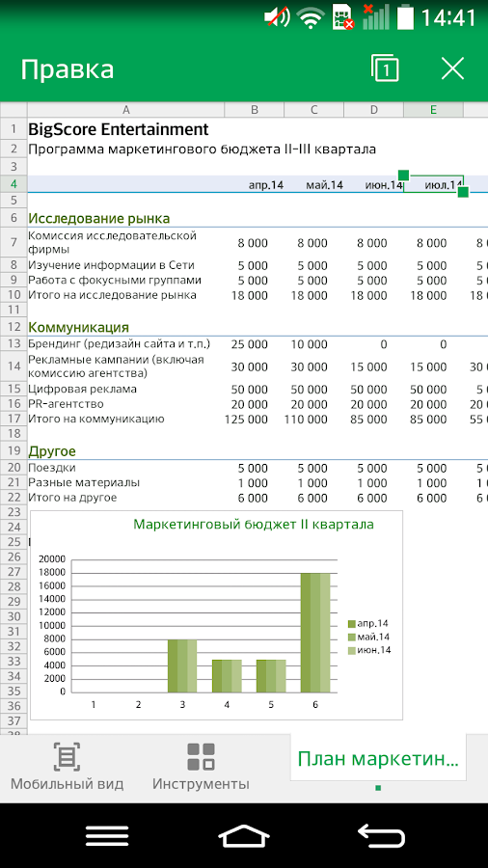Select row 14 header
This screenshot has width=488, height=868.
click(14, 366)
